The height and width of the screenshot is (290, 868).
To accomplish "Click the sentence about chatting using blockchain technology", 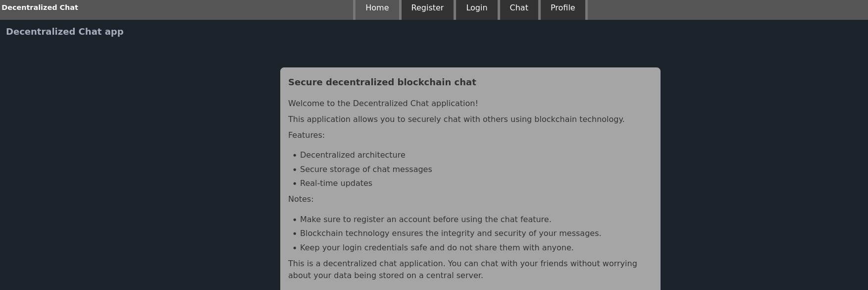I will pos(457,119).
